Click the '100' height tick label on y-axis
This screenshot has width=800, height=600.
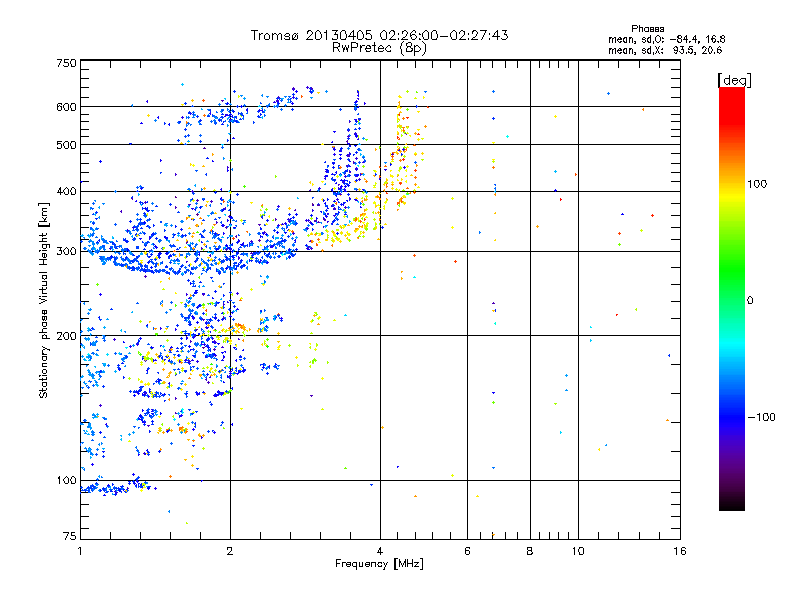[x=66, y=480]
